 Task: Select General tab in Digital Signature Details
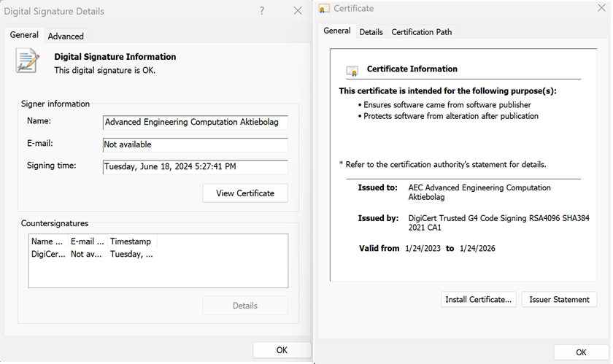tap(24, 35)
